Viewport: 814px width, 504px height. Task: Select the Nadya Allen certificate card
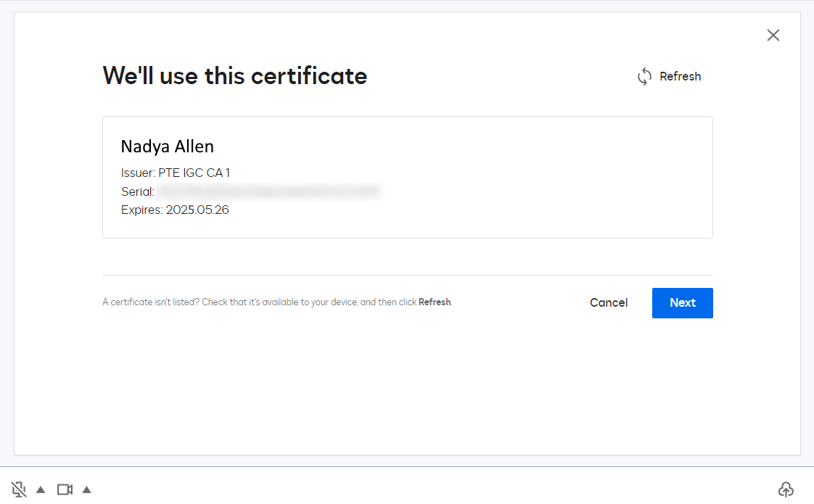[408, 176]
